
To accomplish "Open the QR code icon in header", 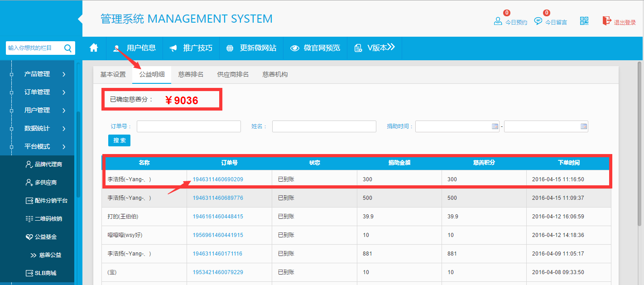I will tap(584, 21).
